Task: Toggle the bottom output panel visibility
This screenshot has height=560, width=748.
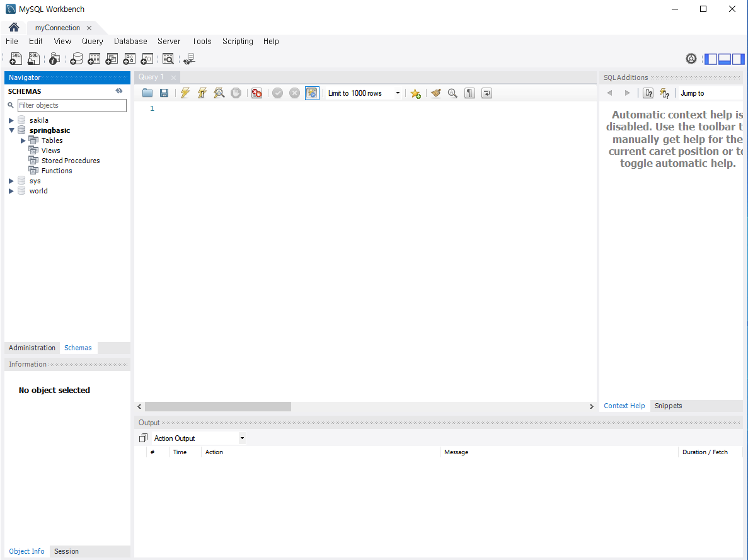Action: pos(724,59)
